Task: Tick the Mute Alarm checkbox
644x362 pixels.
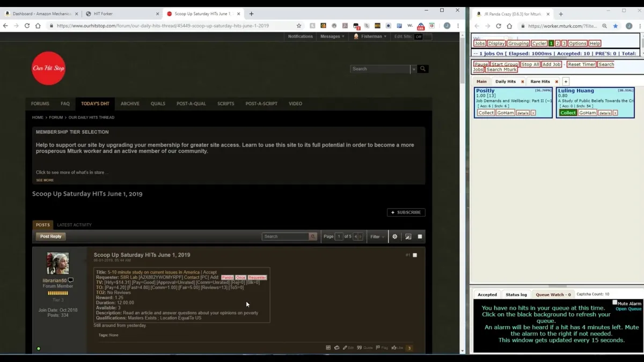Action: point(615,302)
